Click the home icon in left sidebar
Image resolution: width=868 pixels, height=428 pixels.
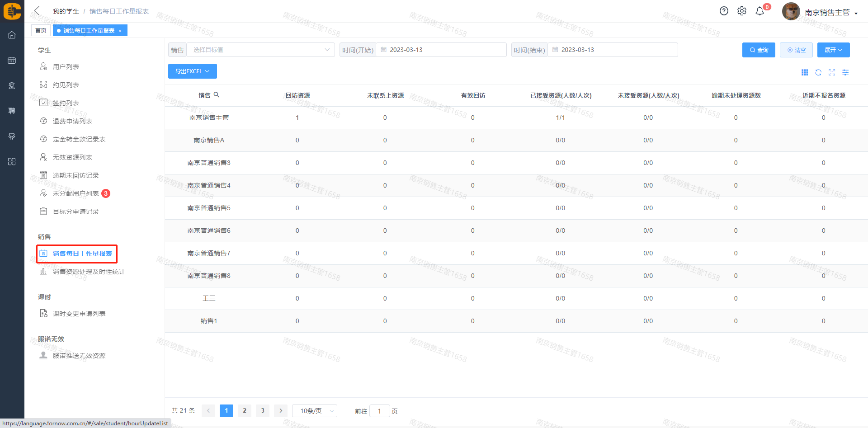12,35
